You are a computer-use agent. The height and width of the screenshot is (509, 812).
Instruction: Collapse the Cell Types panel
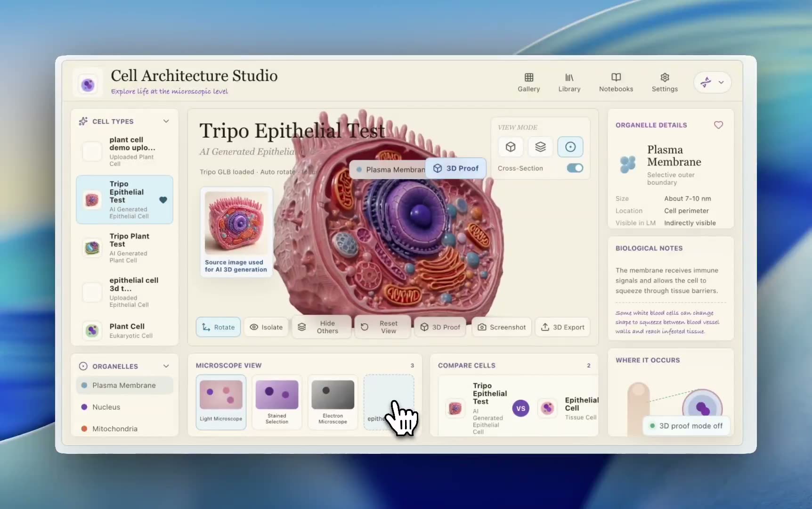click(166, 121)
